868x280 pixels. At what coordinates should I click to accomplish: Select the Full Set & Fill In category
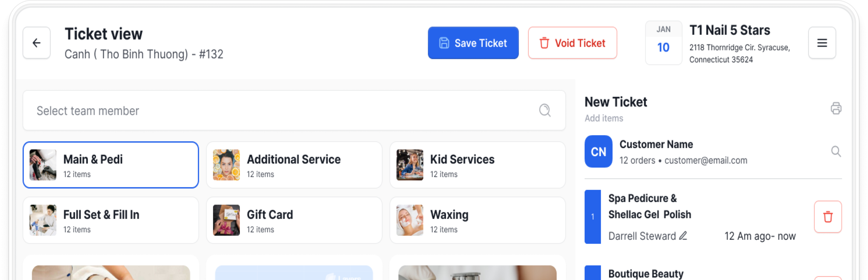111,220
